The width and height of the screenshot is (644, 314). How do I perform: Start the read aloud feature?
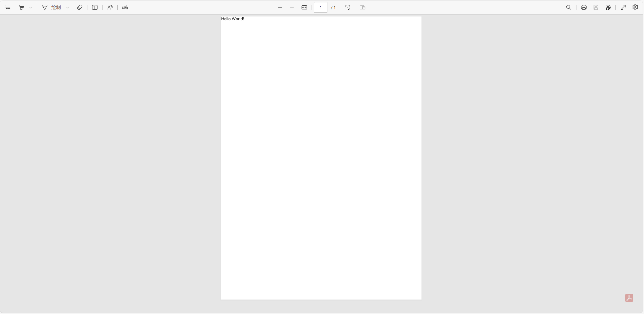tap(110, 7)
